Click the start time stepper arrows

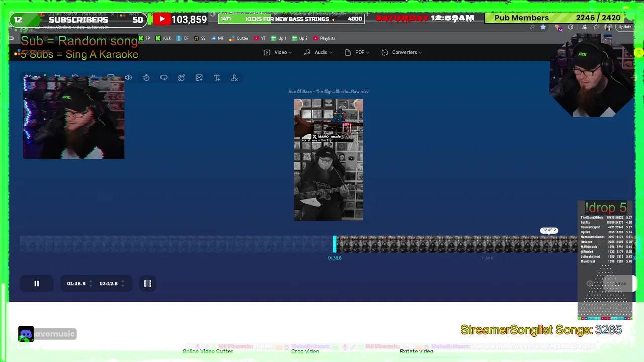point(91,284)
